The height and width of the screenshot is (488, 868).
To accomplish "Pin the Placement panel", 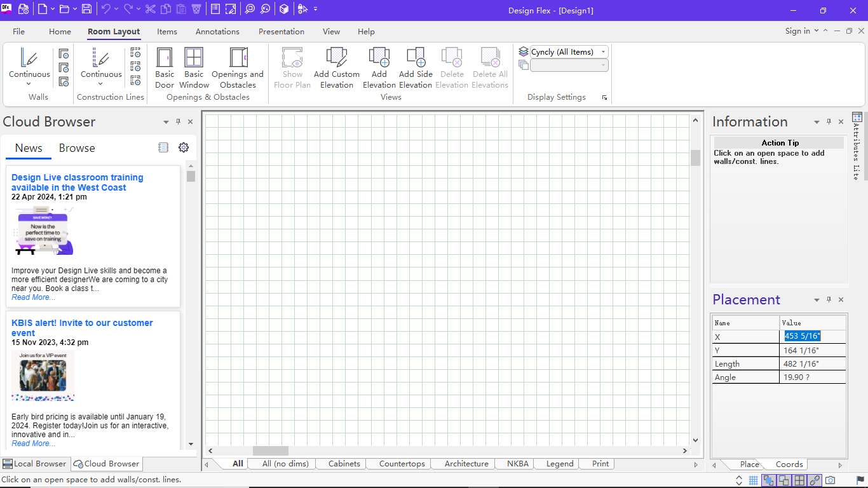I will click(x=829, y=300).
